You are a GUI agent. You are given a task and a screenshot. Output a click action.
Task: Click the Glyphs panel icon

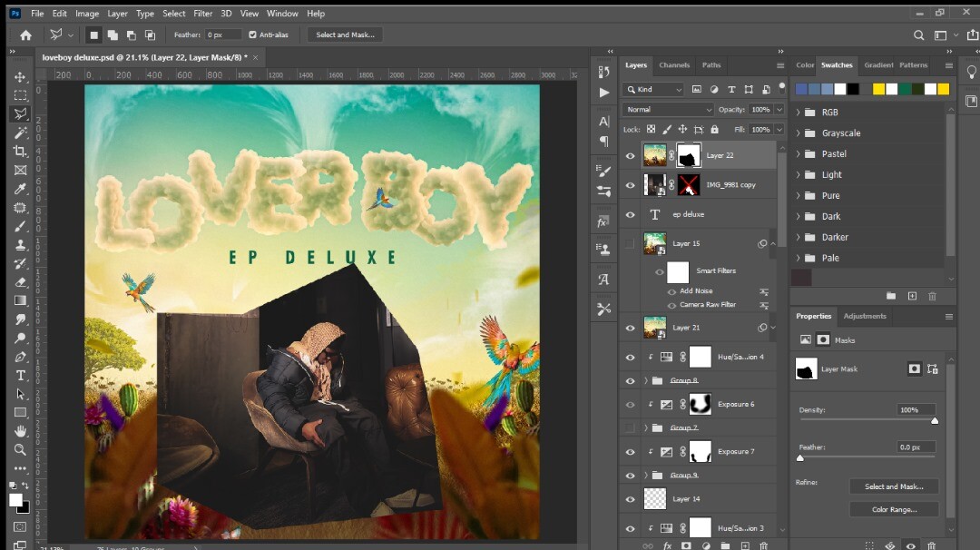pos(603,280)
